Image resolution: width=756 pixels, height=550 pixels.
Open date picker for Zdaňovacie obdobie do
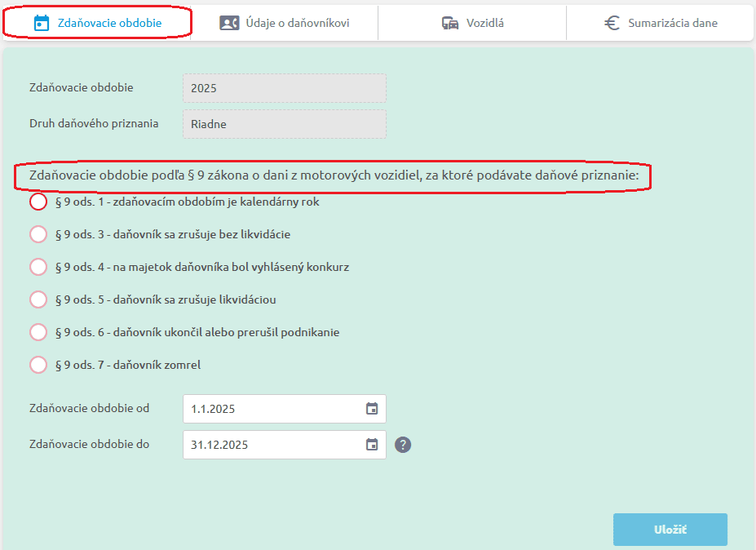click(372, 445)
